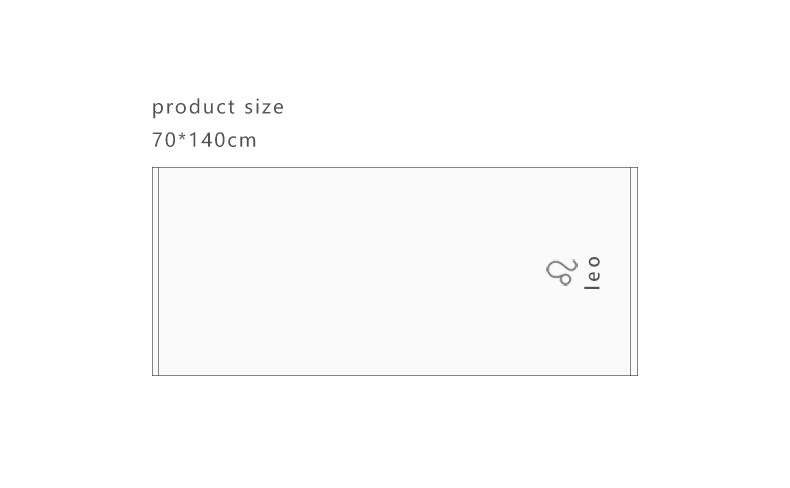Click the "70*140cm" dimension text
The width and height of the screenshot is (790, 488).
point(204,140)
